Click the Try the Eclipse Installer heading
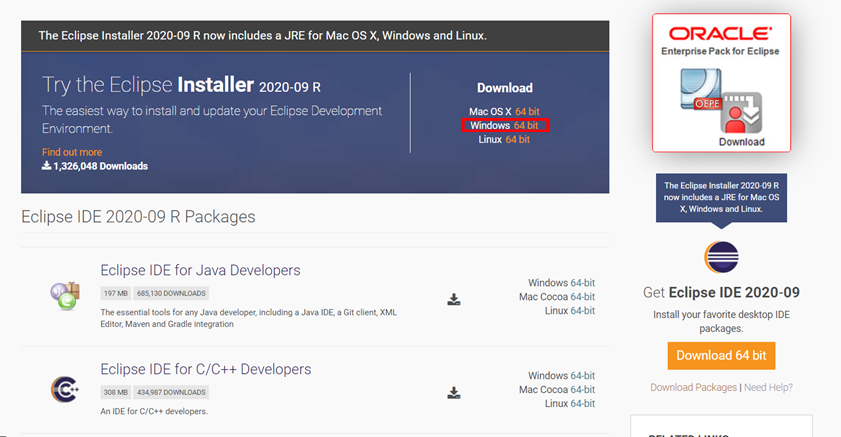The height and width of the screenshot is (437, 841). coord(181,85)
